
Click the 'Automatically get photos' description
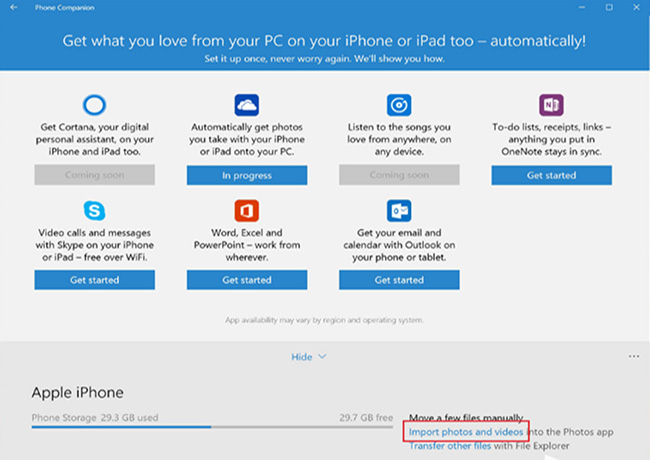tap(247, 139)
